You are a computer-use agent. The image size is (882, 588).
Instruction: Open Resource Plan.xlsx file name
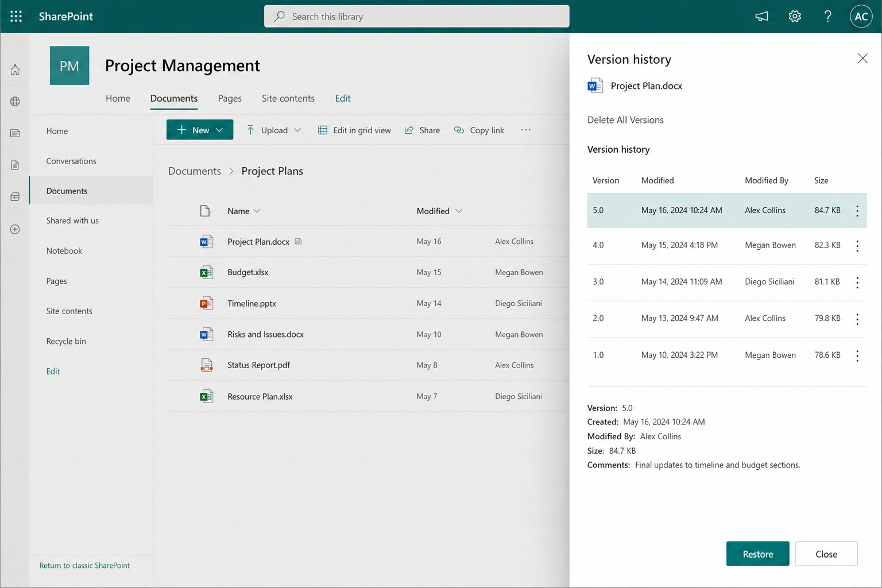coord(260,396)
